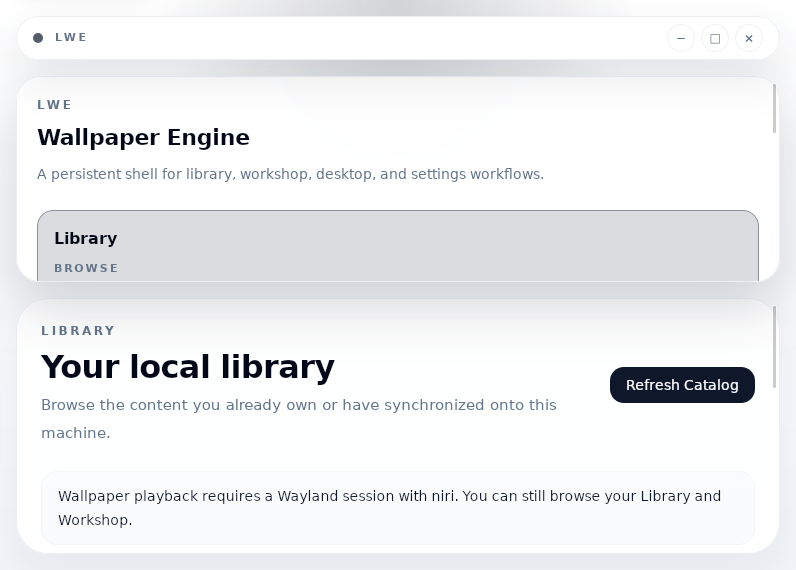Viewport: 796px width, 570px height.
Task: Click the 'Your local library' heading
Action: (x=188, y=366)
